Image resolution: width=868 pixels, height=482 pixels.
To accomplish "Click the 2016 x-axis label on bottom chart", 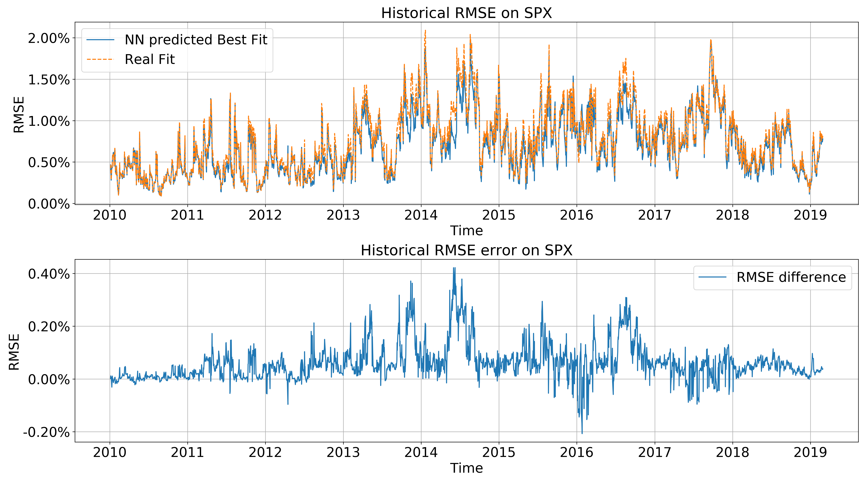I will 577,452.
